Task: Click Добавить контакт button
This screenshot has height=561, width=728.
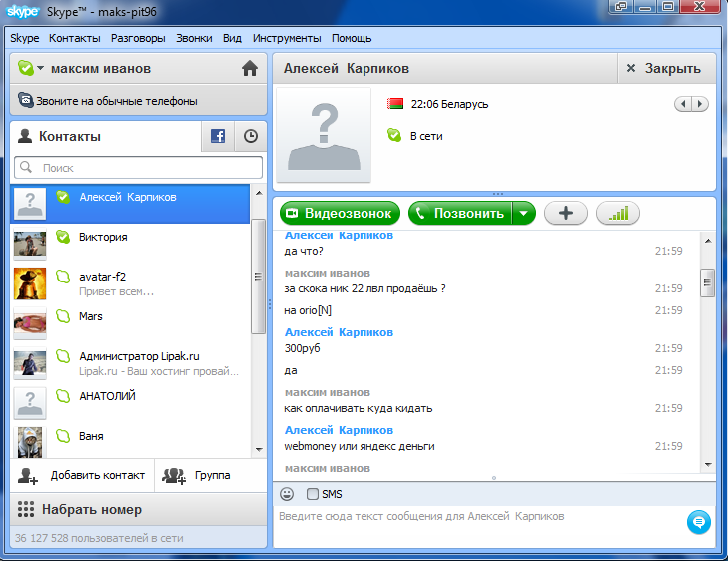Action: click(x=82, y=475)
